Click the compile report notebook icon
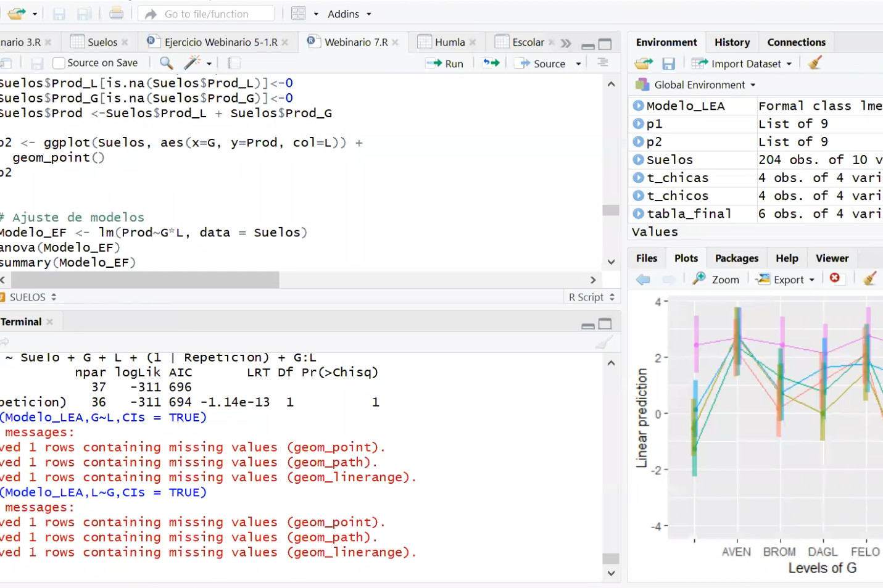This screenshot has height=588, width=883. click(x=234, y=62)
